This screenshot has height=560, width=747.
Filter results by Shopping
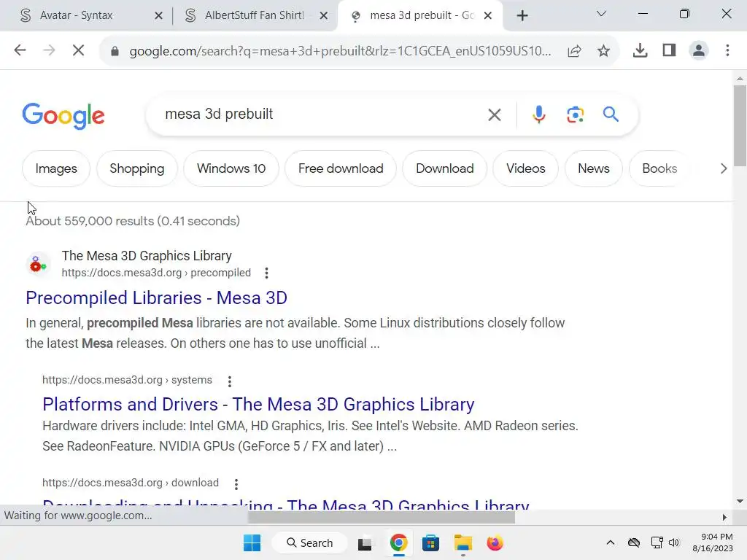point(136,168)
